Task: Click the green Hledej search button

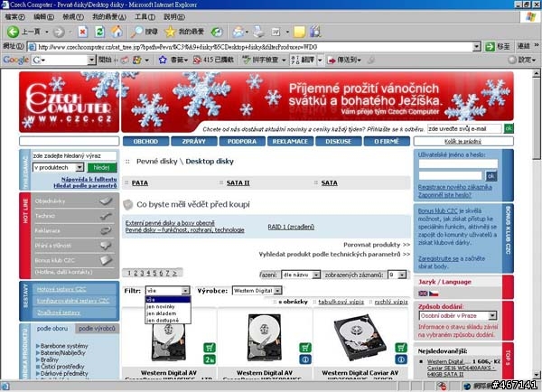Action: point(101,168)
